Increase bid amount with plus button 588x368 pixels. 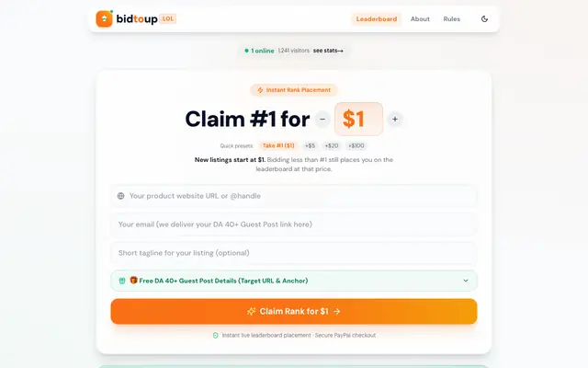point(395,119)
